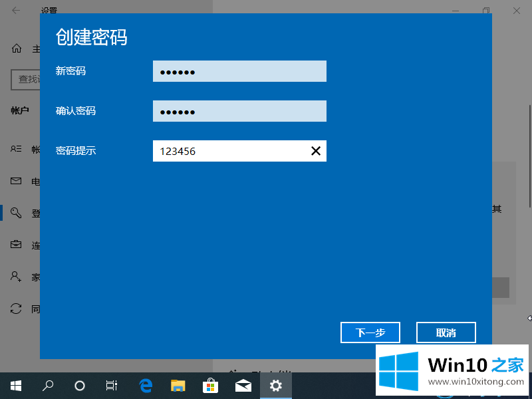Open the Mail app from taskbar
The width and height of the screenshot is (532, 399).
click(243, 385)
